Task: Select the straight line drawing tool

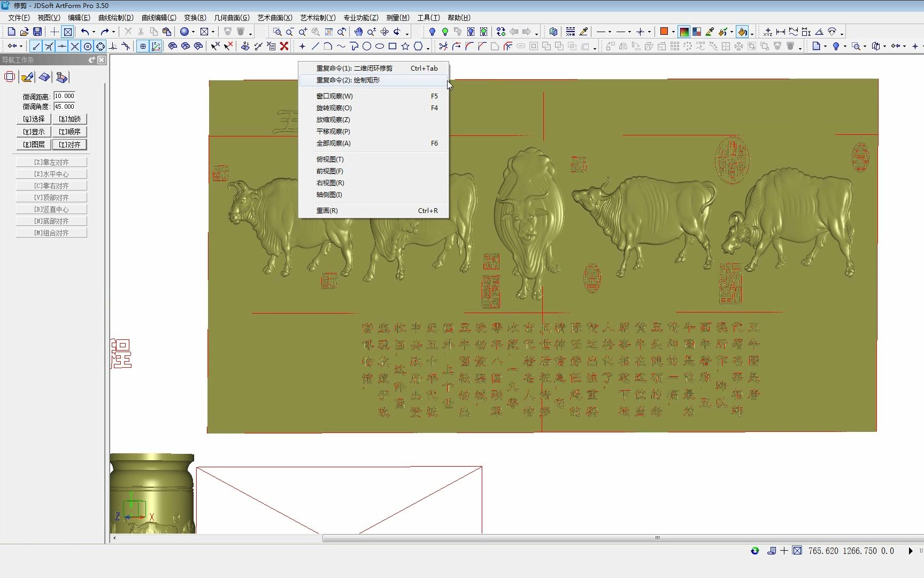Action: click(315, 46)
